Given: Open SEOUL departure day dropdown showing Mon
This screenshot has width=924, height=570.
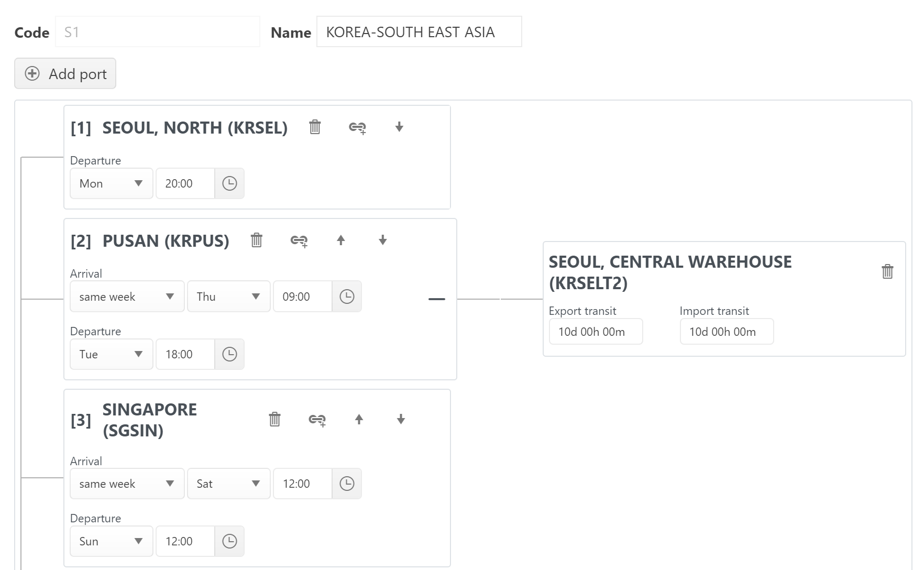Looking at the screenshot, I should click(111, 183).
